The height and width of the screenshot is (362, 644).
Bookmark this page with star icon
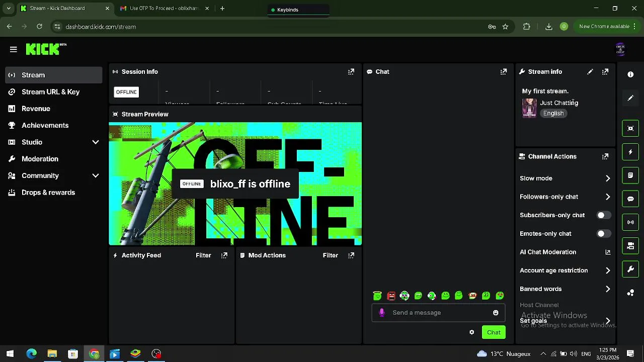coord(505,27)
